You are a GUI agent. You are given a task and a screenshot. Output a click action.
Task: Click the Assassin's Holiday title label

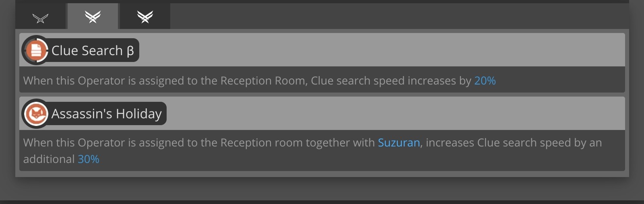click(106, 114)
